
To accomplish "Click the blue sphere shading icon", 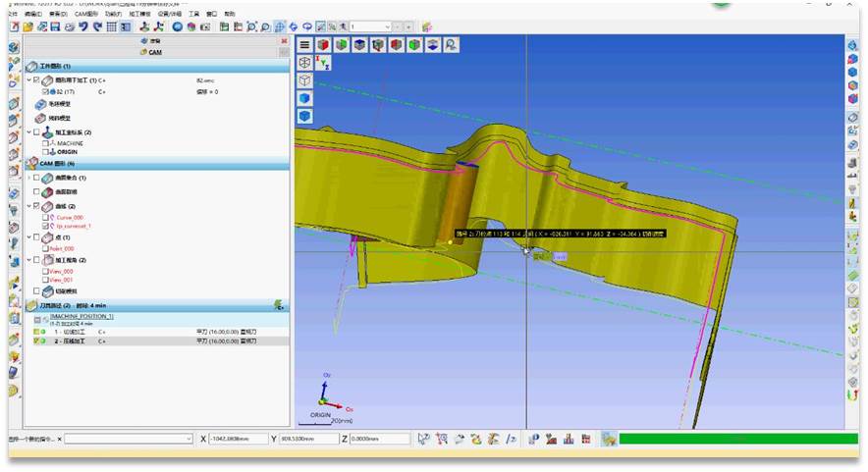I will point(177,26).
